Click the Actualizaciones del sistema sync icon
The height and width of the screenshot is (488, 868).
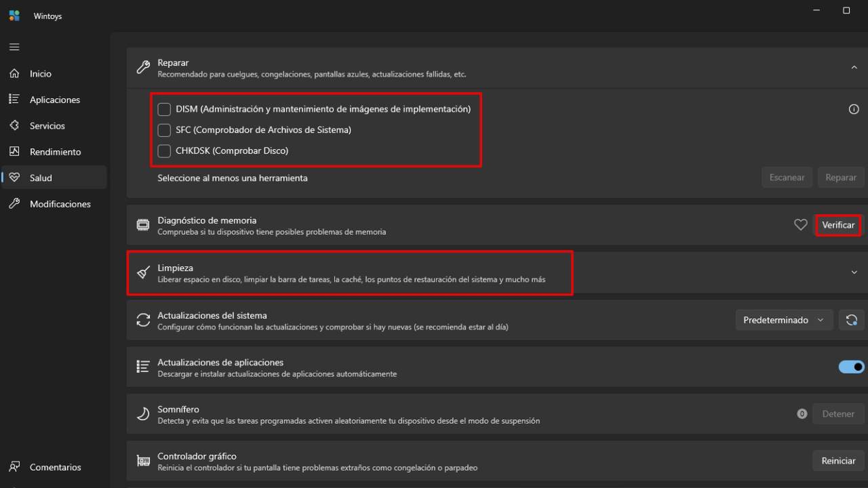143,320
